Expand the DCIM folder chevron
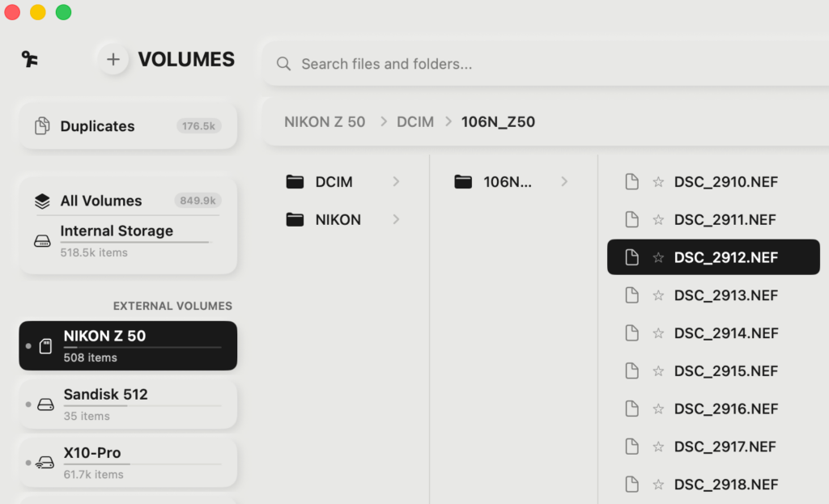The height and width of the screenshot is (504, 829). pos(396,182)
